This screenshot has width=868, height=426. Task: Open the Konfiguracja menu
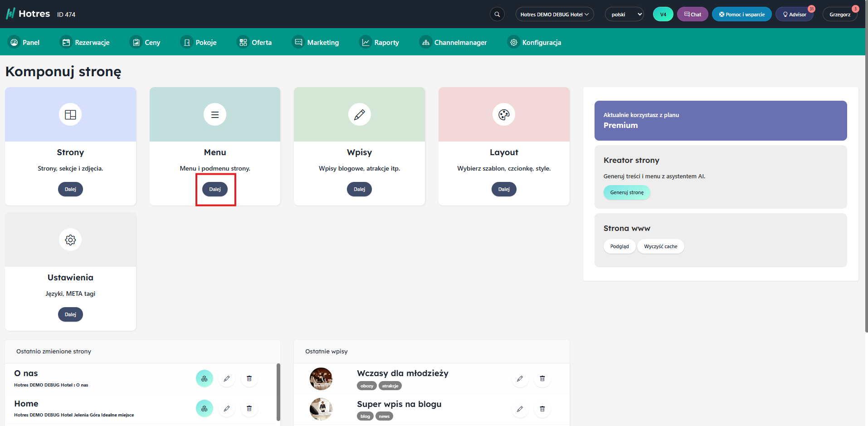click(x=535, y=42)
